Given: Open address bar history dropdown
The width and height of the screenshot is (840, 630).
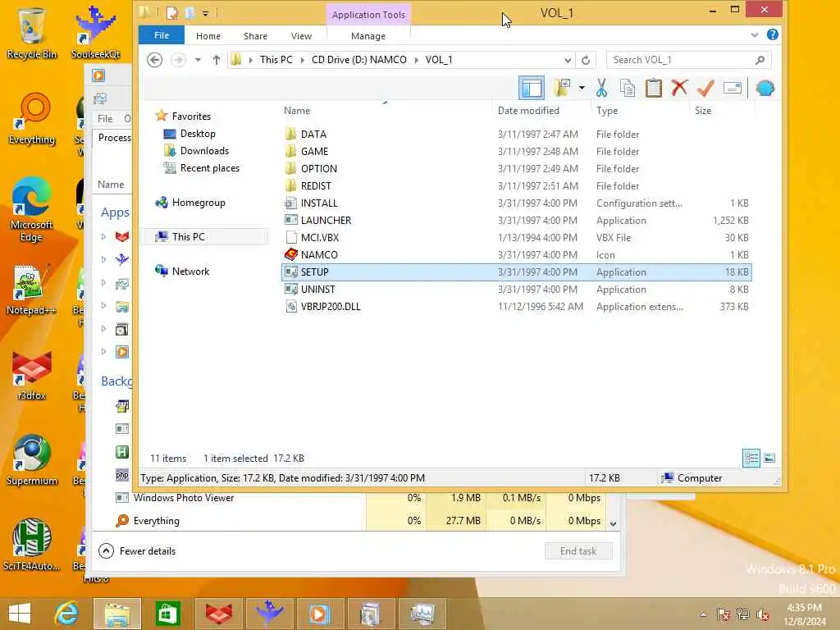Looking at the screenshot, I should [x=568, y=60].
